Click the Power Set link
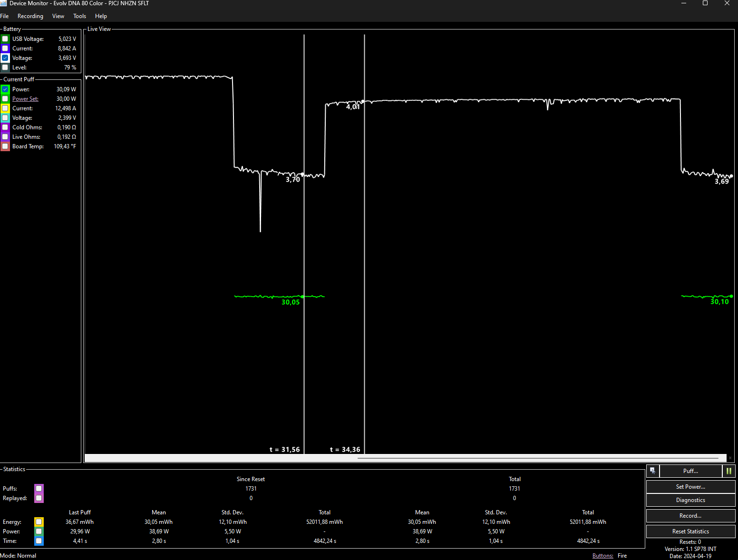This screenshot has height=560, width=738. [25, 99]
